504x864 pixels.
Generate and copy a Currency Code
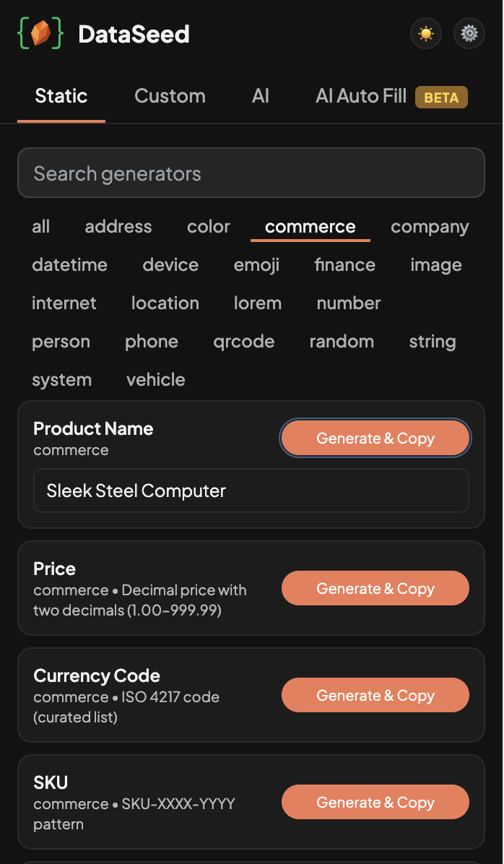click(x=375, y=695)
